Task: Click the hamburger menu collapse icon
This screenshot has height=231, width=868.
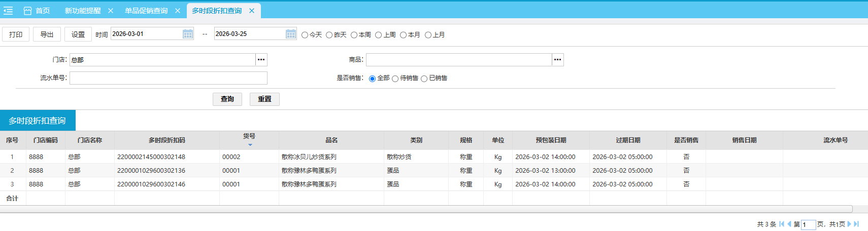Action: [8, 11]
